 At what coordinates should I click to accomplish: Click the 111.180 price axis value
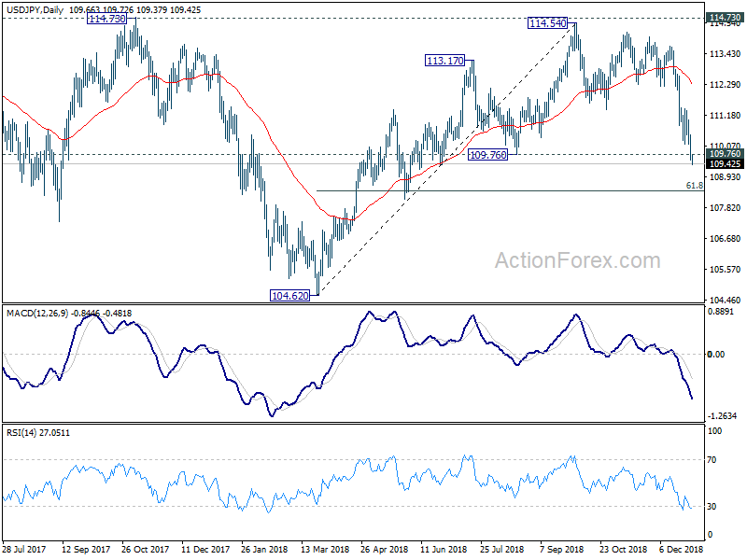pos(726,115)
